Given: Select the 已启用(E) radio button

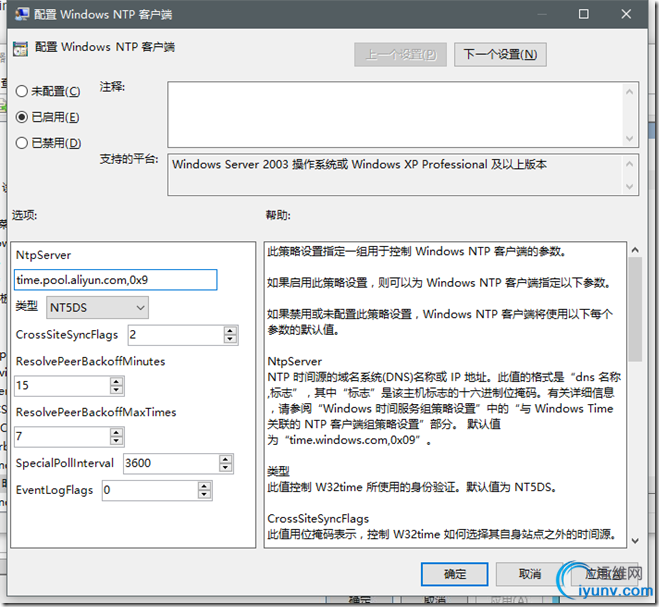Looking at the screenshot, I should tap(47, 117).
